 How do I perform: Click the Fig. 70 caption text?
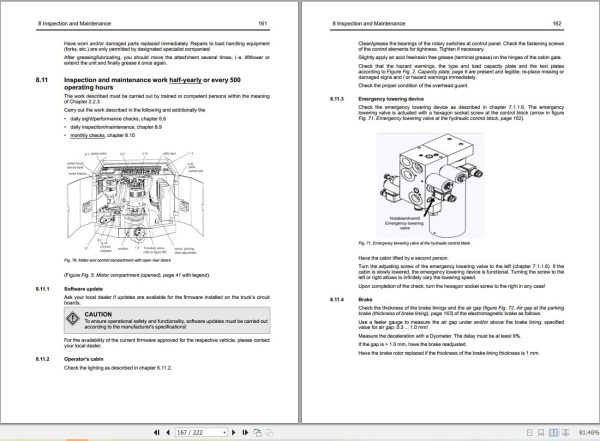tap(117, 260)
